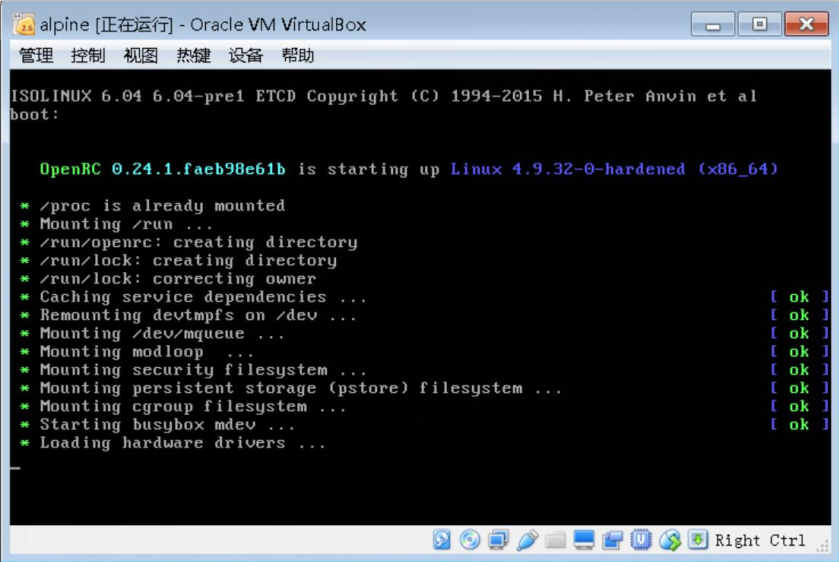The height and width of the screenshot is (562, 839).
Task: Open the 控制 menu
Action: tap(88, 55)
